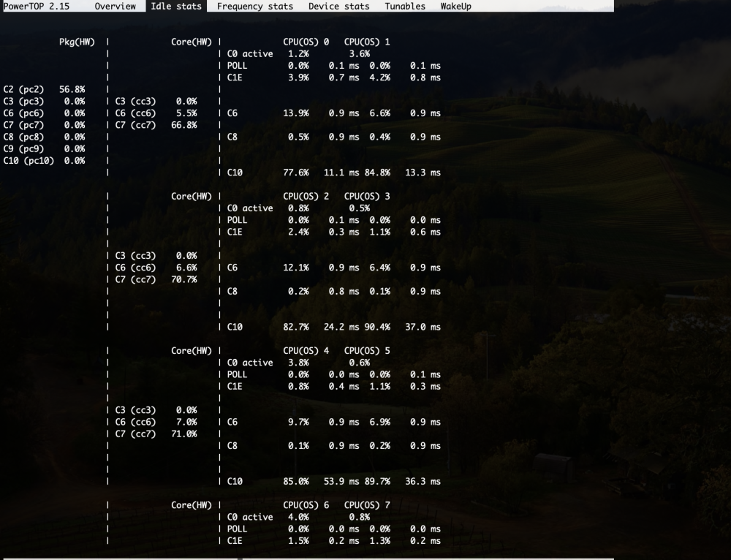The image size is (731, 560).
Task: Click the 37.0 ms C10 duration
Action: tap(423, 327)
